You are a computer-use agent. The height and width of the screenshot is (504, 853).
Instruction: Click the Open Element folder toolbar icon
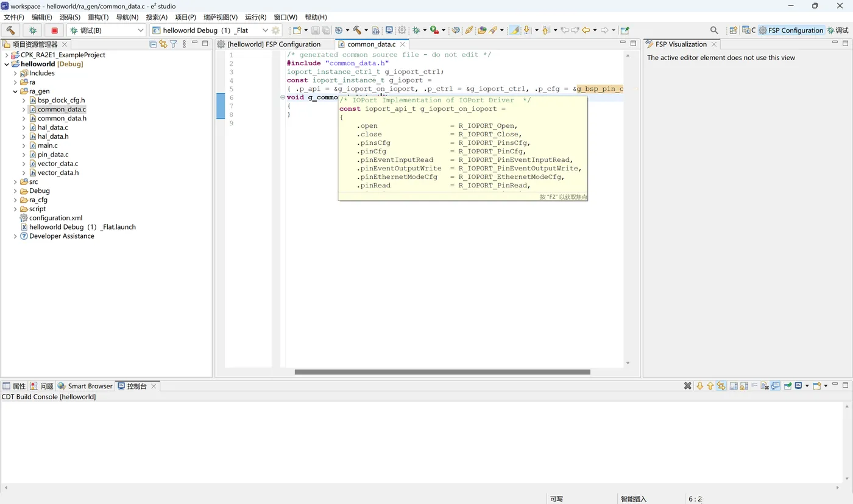coord(481,30)
